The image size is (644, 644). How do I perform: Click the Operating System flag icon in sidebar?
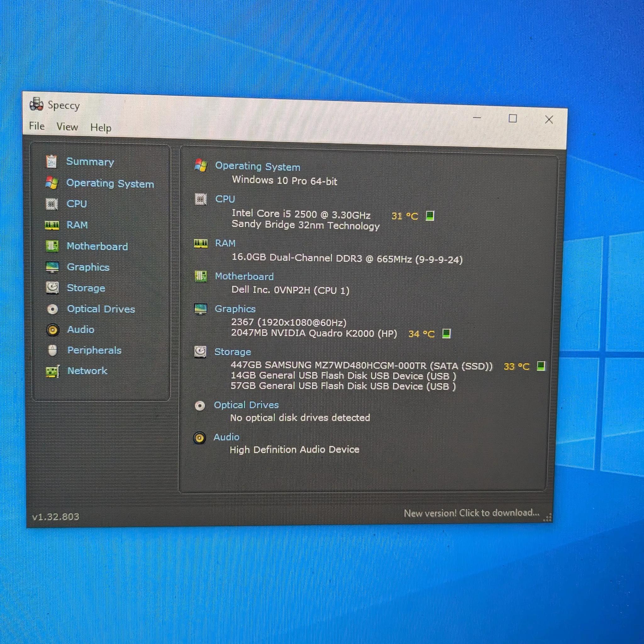tap(52, 183)
